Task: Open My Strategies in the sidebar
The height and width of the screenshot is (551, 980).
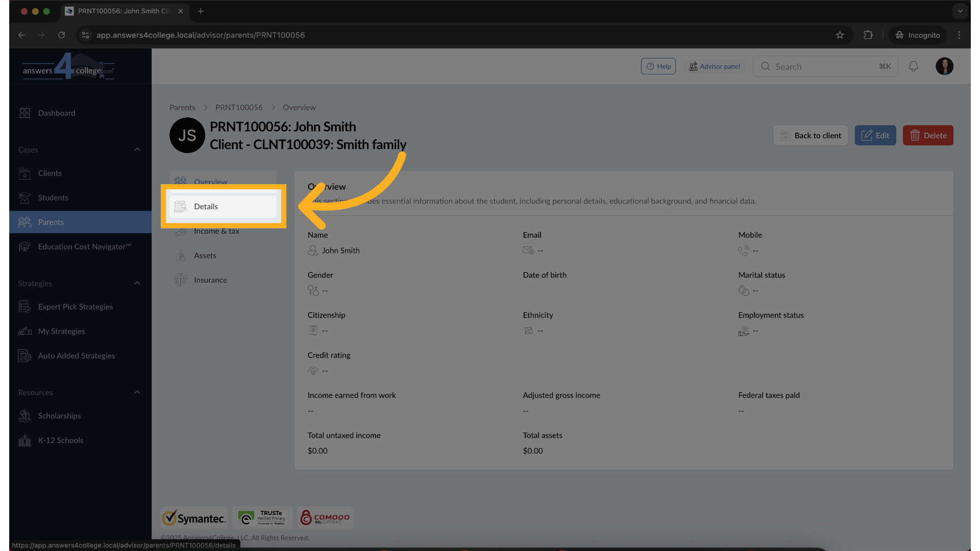Action: [x=61, y=331]
